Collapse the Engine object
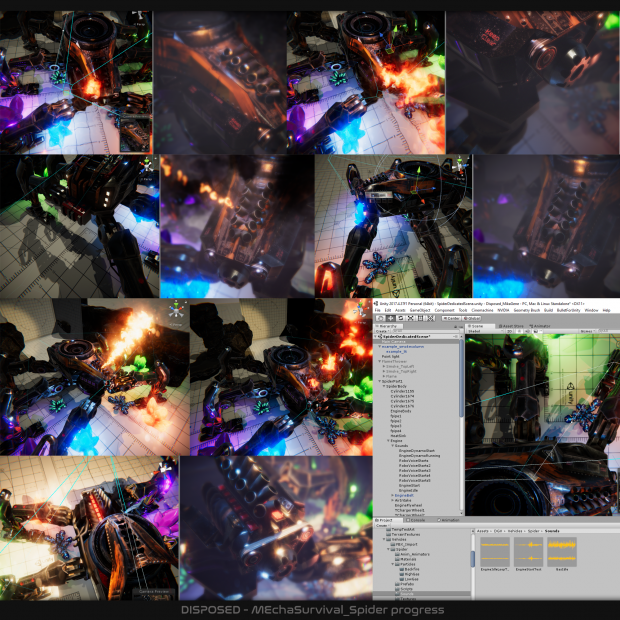 [388, 440]
